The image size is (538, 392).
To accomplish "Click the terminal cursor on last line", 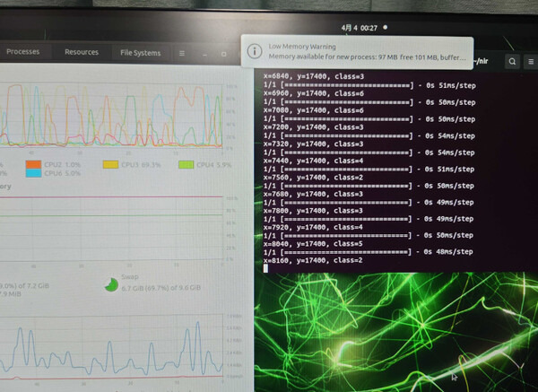I will click(x=266, y=268).
